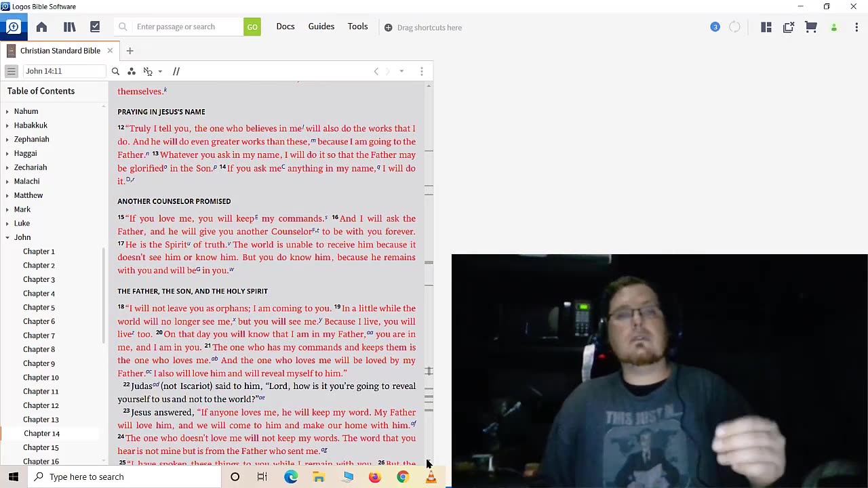Launch Google Chrome from the taskbar
The height and width of the screenshot is (488, 868).
(403, 476)
